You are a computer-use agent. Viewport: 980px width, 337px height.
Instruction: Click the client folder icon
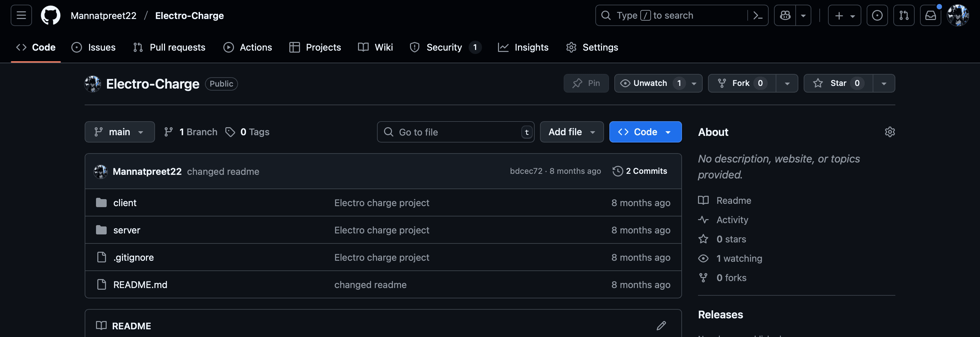(101, 202)
